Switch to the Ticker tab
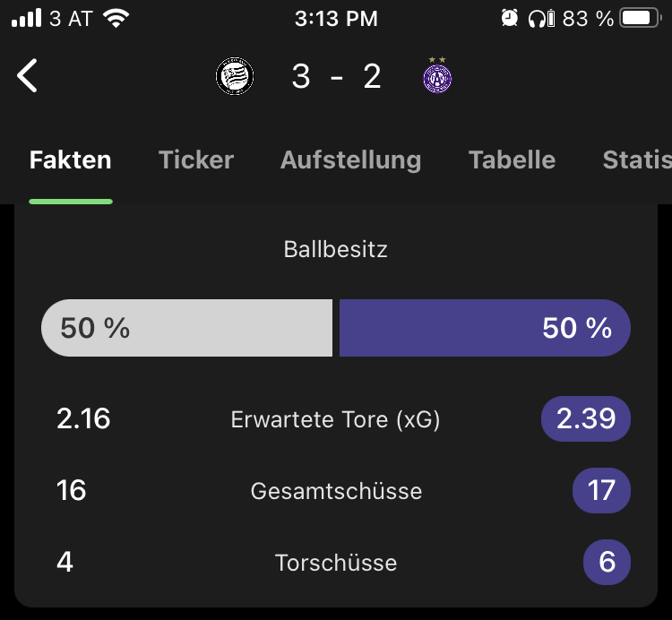 tap(196, 160)
